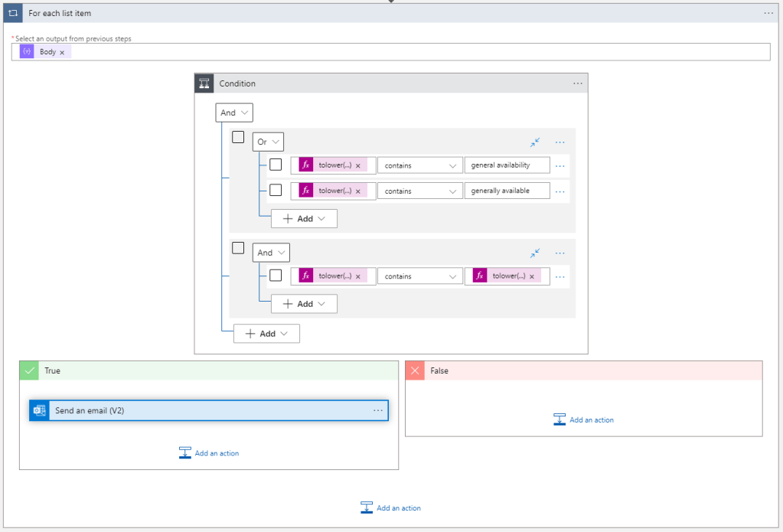Click the generally available value field
Viewport: 783px width, 532px height.
507,191
